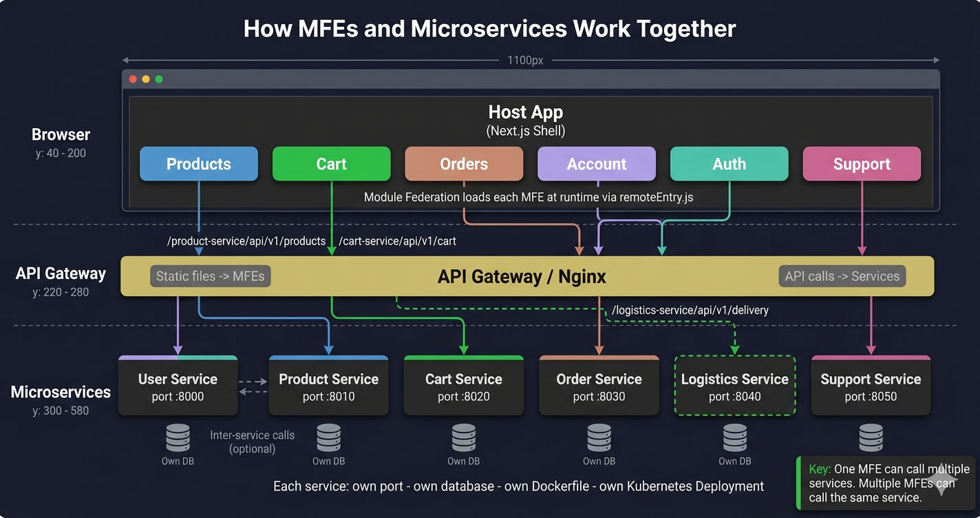Click the 'Microservices' row label
This screenshot has height=518, width=980.
point(61,392)
